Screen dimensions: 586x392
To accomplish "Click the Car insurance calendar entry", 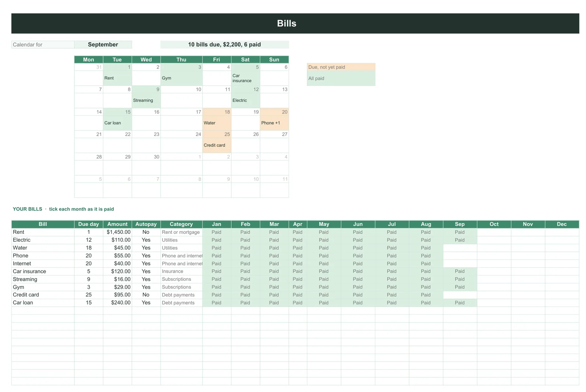I will pyautogui.click(x=245, y=78).
